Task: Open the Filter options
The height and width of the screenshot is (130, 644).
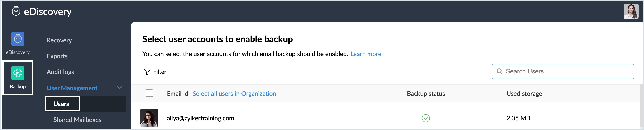Action: pos(156,72)
